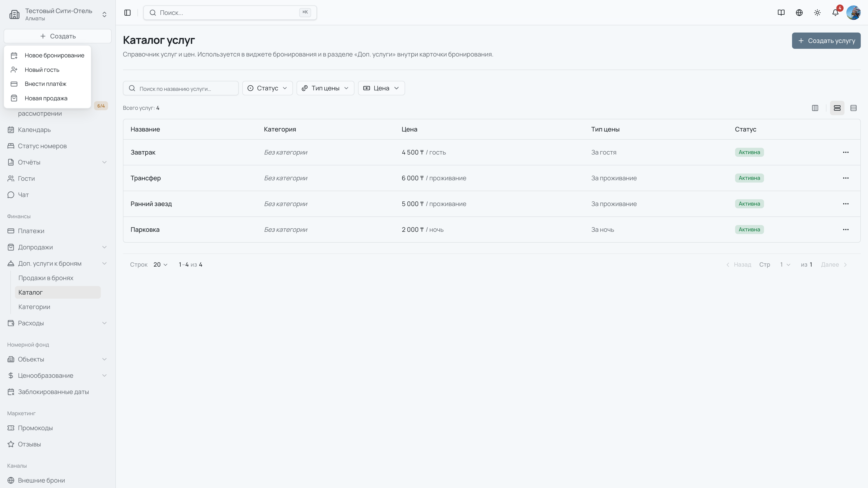The width and height of the screenshot is (868, 488).
Task: Open row actions for Парковка
Action: pyautogui.click(x=846, y=230)
